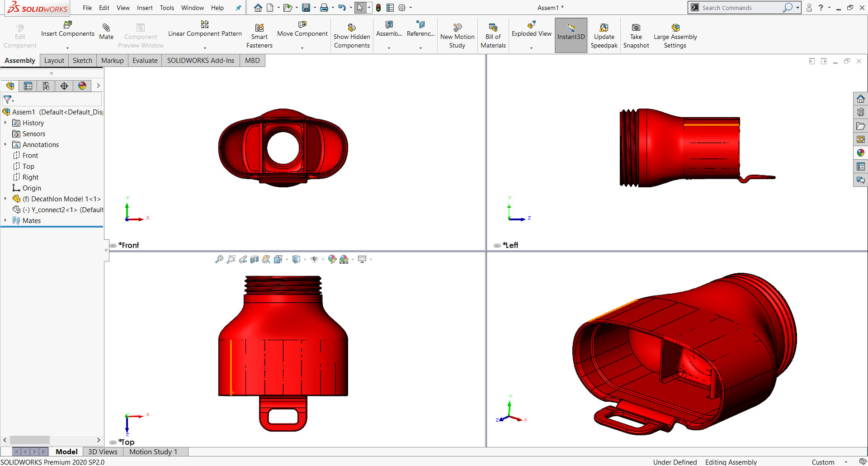Expand the Annotations folder
Viewport: 868px width, 466px height.
(x=5, y=144)
